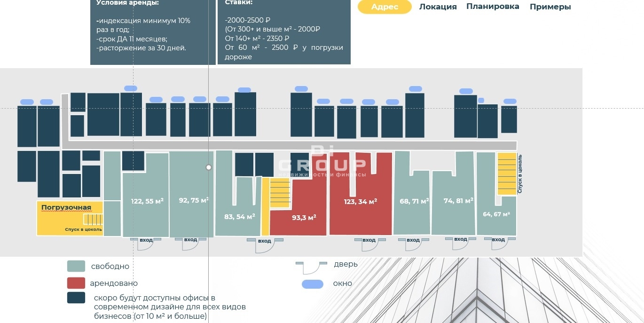Click the вход door under 83,54 м² room
The width and height of the screenshot is (644, 323).
[265, 241]
